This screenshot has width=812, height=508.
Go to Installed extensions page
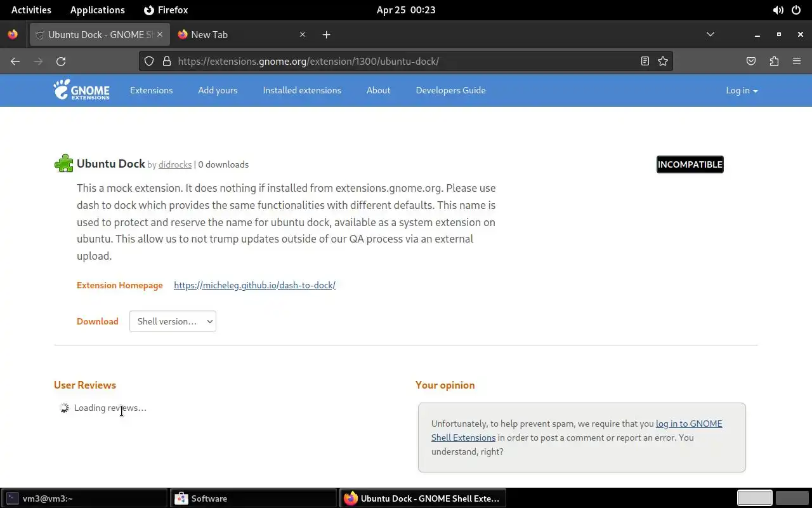(302, 90)
